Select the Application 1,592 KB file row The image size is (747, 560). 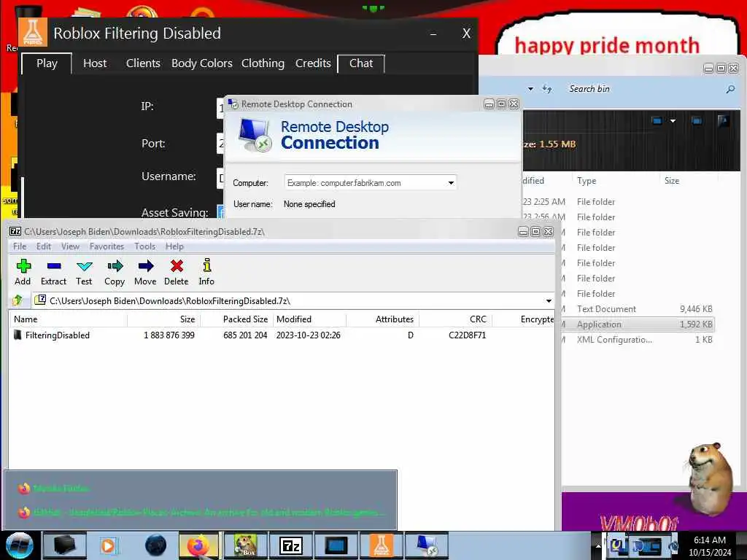(x=638, y=324)
